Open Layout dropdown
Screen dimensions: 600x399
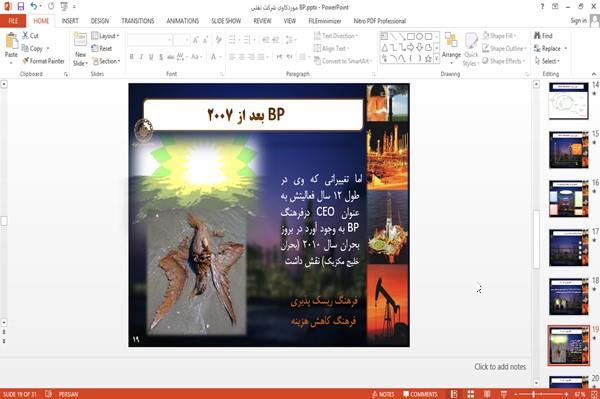pos(105,36)
